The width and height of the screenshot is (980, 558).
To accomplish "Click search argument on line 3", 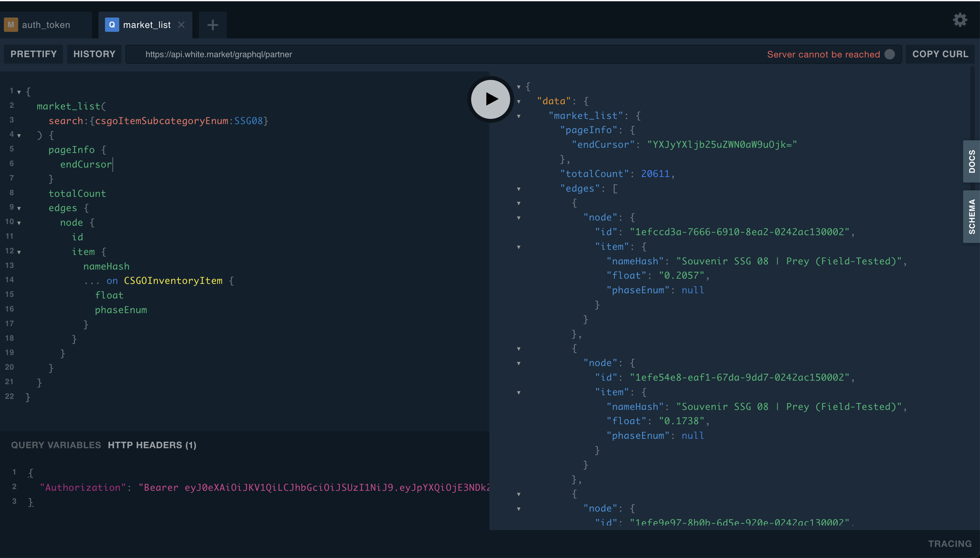I will (66, 121).
